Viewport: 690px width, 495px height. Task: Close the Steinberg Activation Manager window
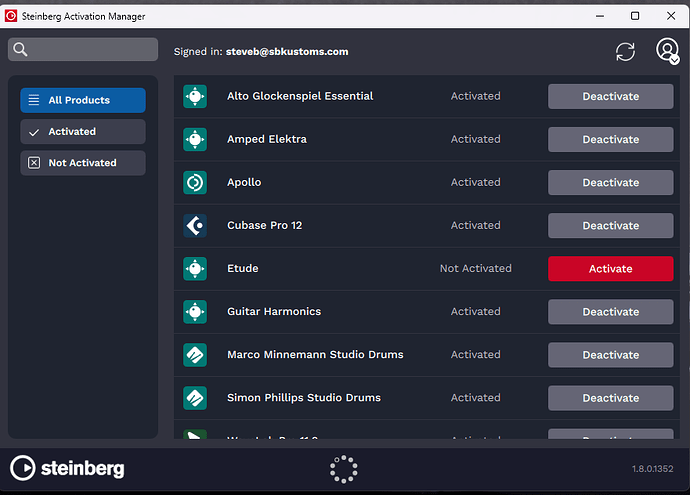pyautogui.click(x=671, y=16)
